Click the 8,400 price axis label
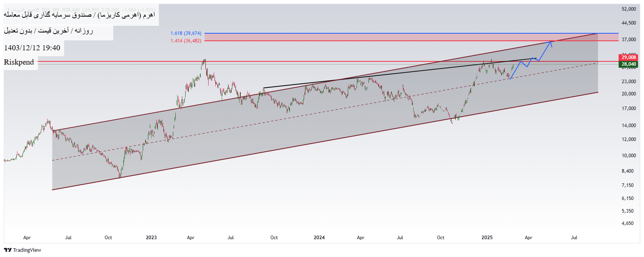 click(627, 171)
